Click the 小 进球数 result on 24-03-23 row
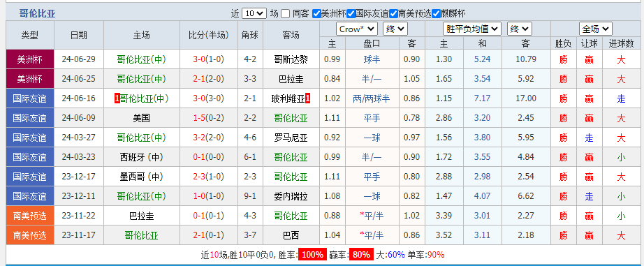 (x=621, y=157)
